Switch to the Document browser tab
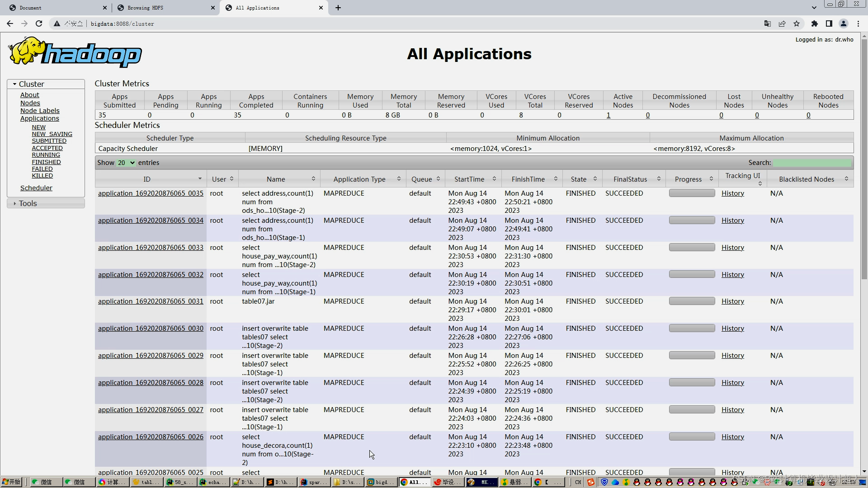Image resolution: width=868 pixels, height=488 pixels. (x=31, y=8)
